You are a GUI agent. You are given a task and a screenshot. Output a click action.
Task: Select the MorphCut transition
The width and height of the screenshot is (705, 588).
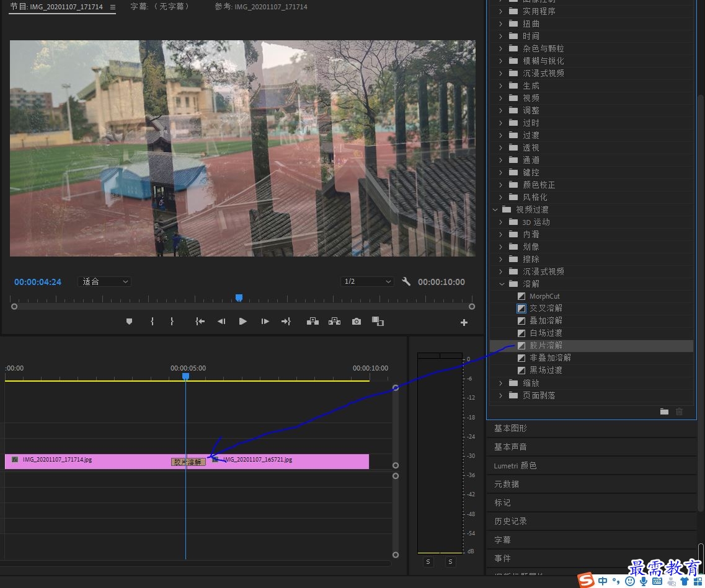(544, 296)
